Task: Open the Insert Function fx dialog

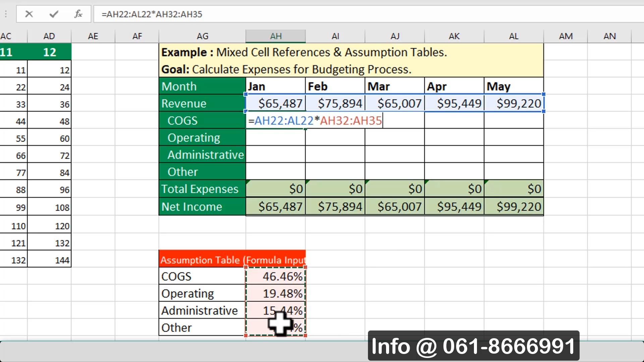Action: (78, 14)
